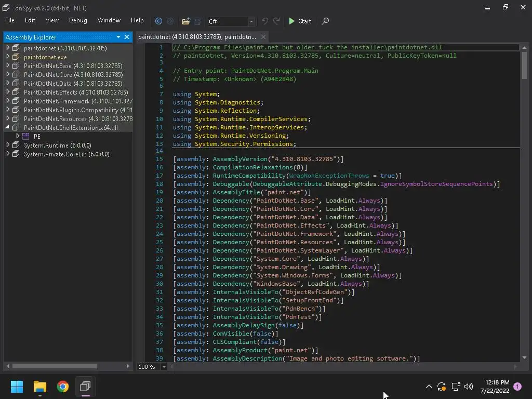Expand the PaintDotNet.Resources node
This screenshot has height=399, width=532.
tap(8, 118)
